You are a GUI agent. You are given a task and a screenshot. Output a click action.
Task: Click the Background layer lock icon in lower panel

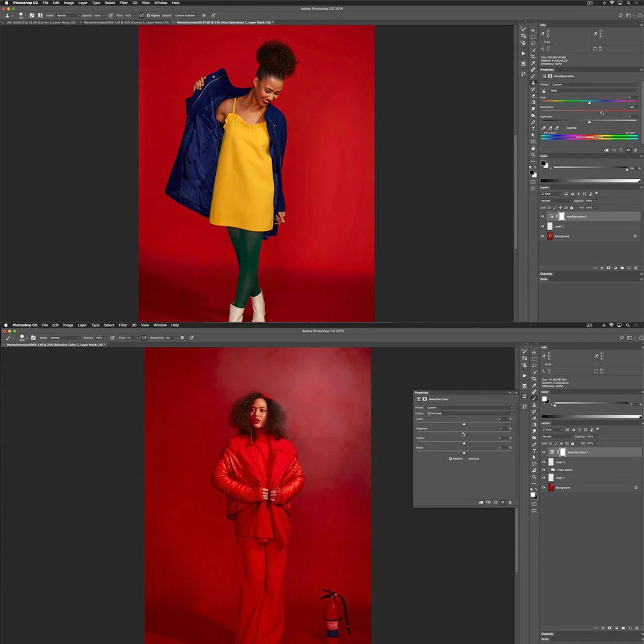click(636, 488)
